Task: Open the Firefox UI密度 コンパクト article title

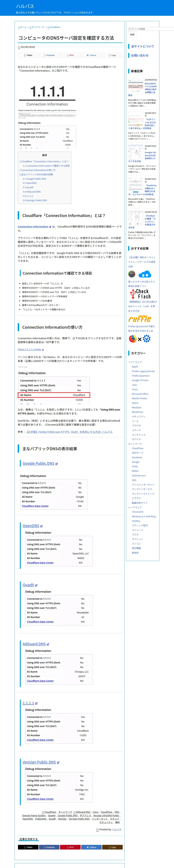Action: [x=142, y=221]
